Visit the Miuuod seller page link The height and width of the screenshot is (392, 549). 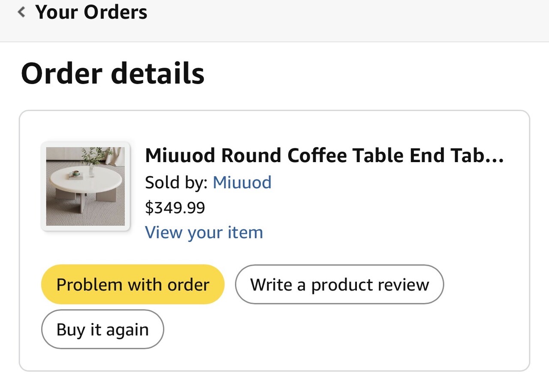click(242, 182)
